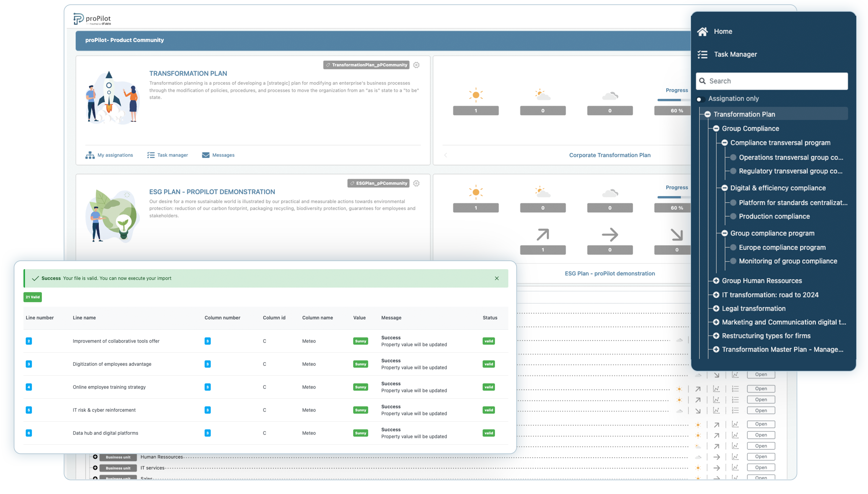The height and width of the screenshot is (494, 868).
Task: Select cloudy weather icon in ESG card
Action: (610, 193)
